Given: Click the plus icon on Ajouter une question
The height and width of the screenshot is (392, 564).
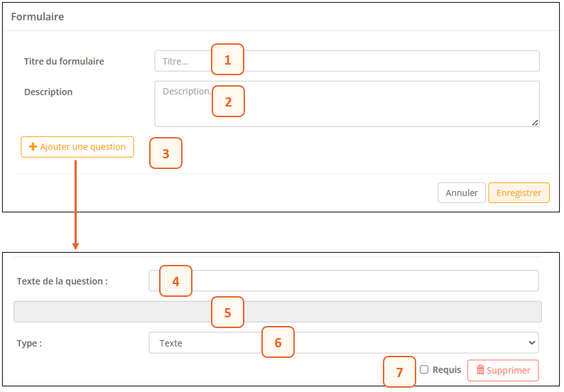Looking at the screenshot, I should 33,147.
